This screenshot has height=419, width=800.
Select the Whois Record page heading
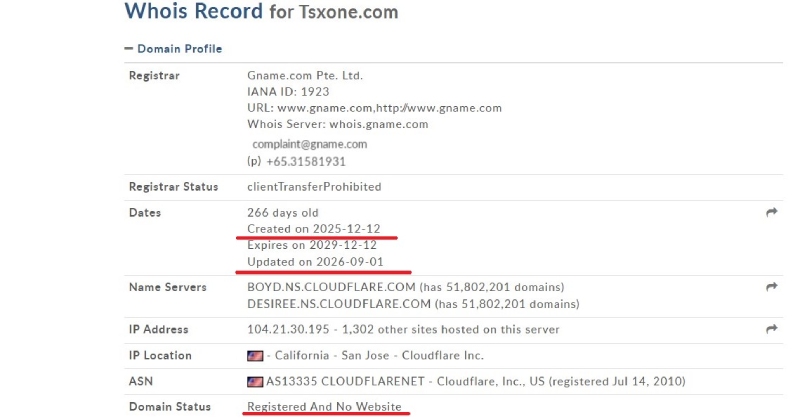click(x=261, y=11)
